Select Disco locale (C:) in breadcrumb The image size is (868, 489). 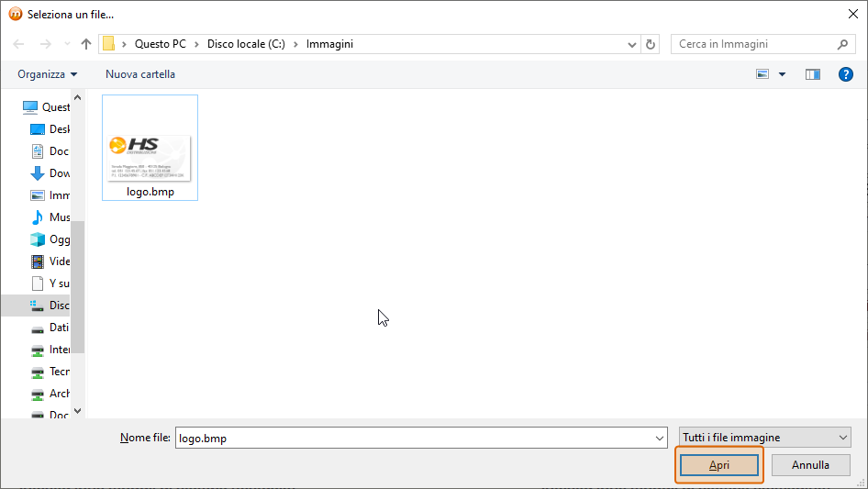pos(246,44)
